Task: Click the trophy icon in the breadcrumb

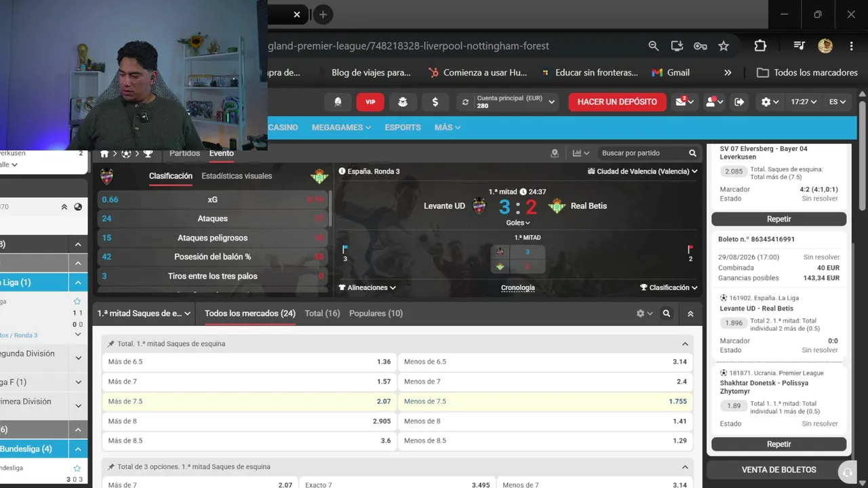Action: click(x=148, y=154)
